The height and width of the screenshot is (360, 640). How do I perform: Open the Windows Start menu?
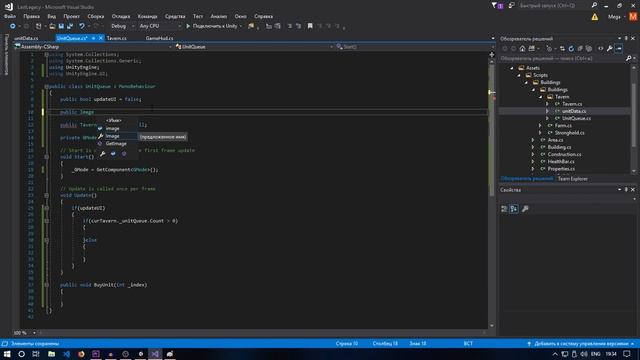click(7, 354)
